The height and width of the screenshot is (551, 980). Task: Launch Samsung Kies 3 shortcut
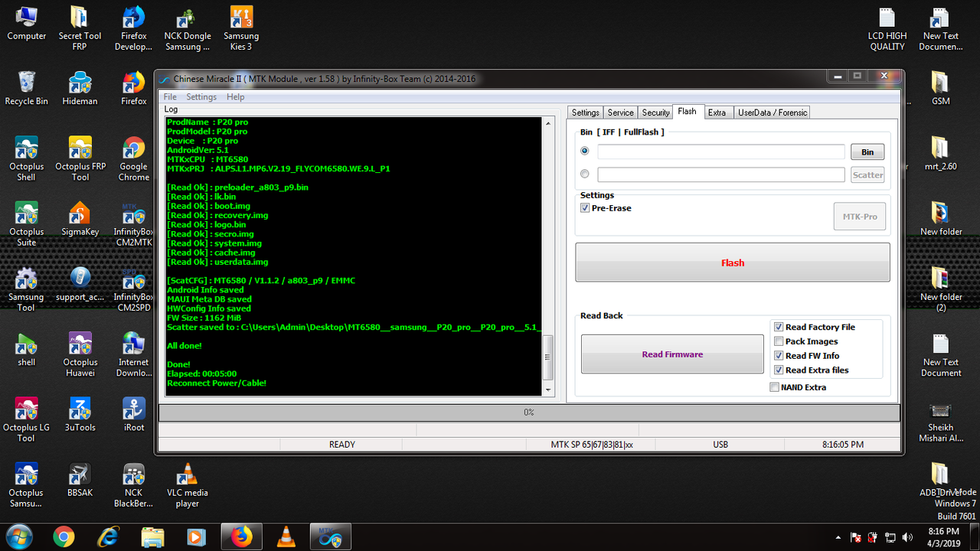point(241,28)
